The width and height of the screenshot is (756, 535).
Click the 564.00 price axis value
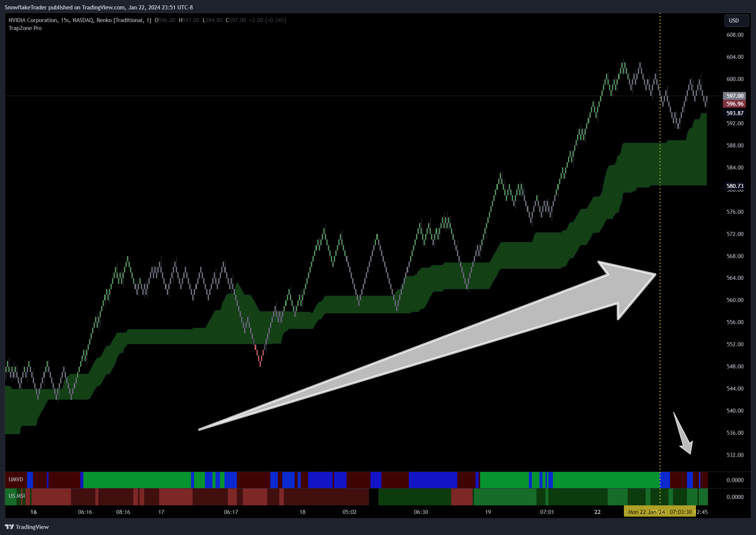[735, 278]
